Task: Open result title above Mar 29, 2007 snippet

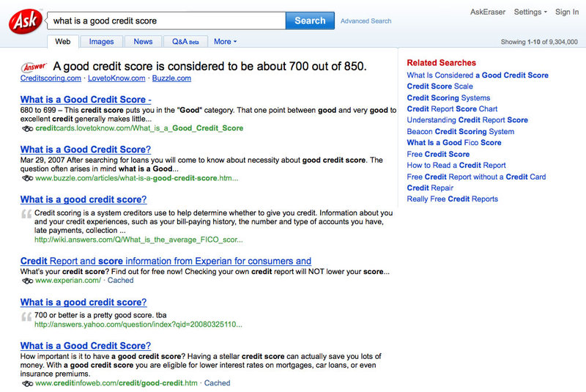Action: [86, 149]
